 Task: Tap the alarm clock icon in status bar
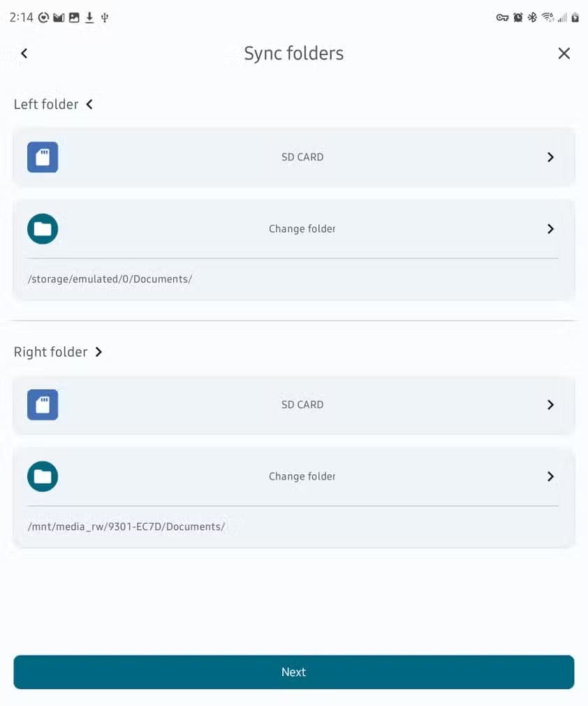(519, 17)
